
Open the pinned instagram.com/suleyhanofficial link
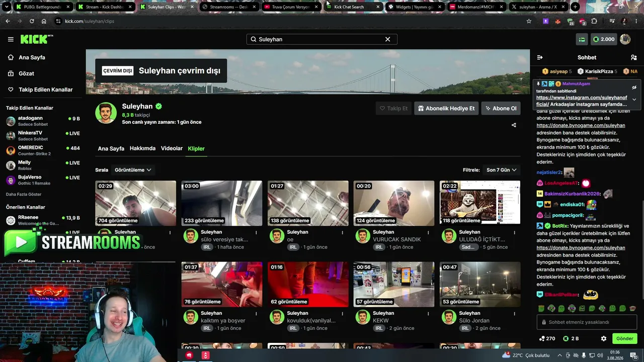pyautogui.click(x=582, y=101)
